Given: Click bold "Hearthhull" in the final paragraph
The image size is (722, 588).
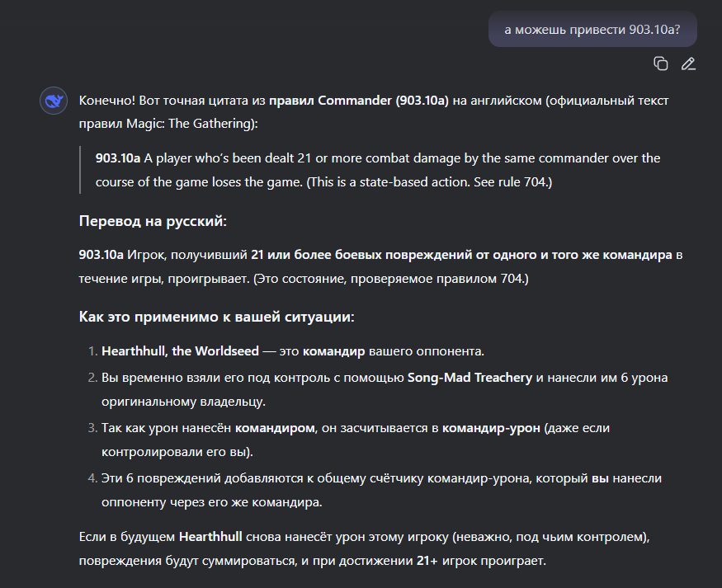Looking at the screenshot, I should pyautogui.click(x=210, y=538).
